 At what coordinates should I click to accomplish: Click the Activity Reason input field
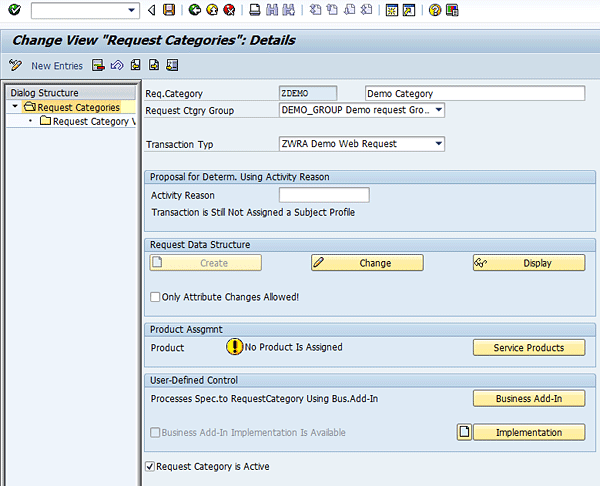[324, 195]
